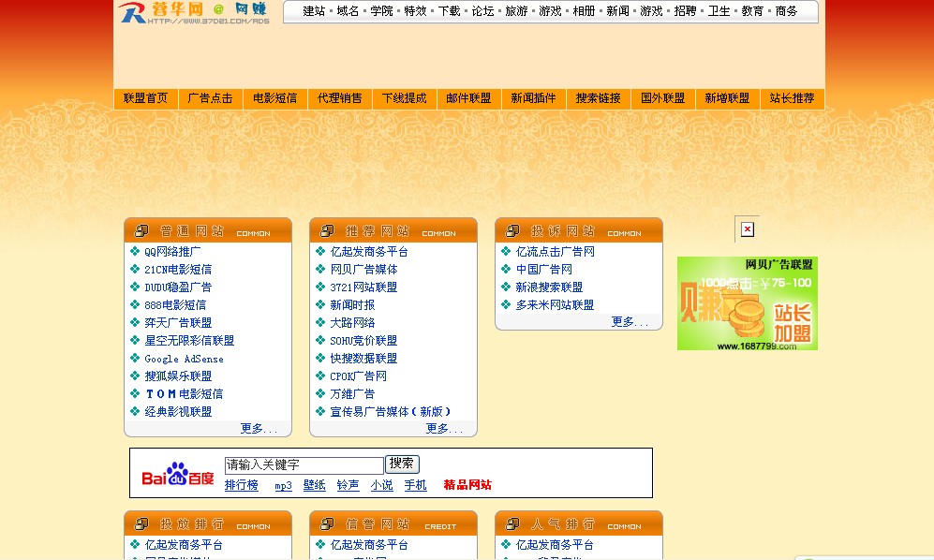Click 新闻 in the top menu
The width and height of the screenshot is (934, 560).
click(617, 10)
